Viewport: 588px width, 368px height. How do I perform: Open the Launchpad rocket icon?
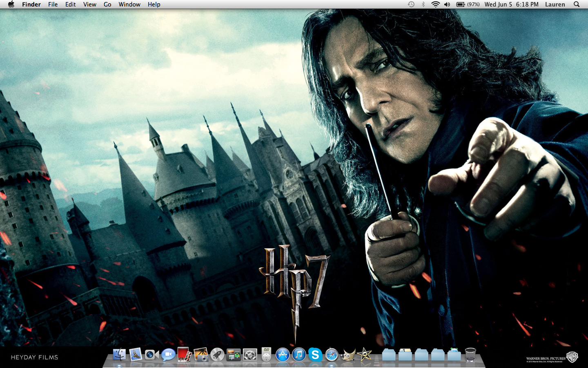(x=217, y=355)
